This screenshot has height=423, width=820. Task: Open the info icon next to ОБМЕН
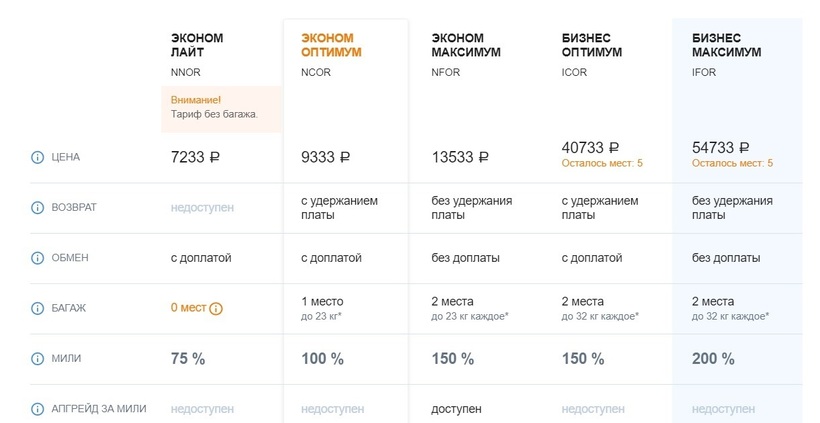tap(38, 258)
